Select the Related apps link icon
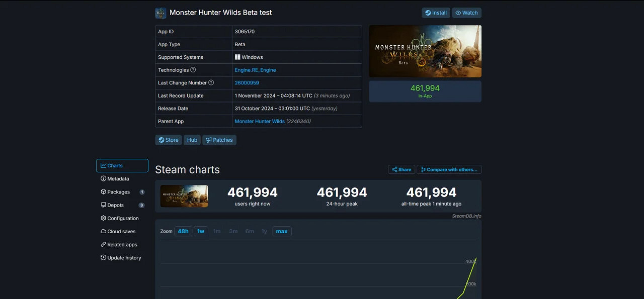The width and height of the screenshot is (644, 299). [x=103, y=244]
